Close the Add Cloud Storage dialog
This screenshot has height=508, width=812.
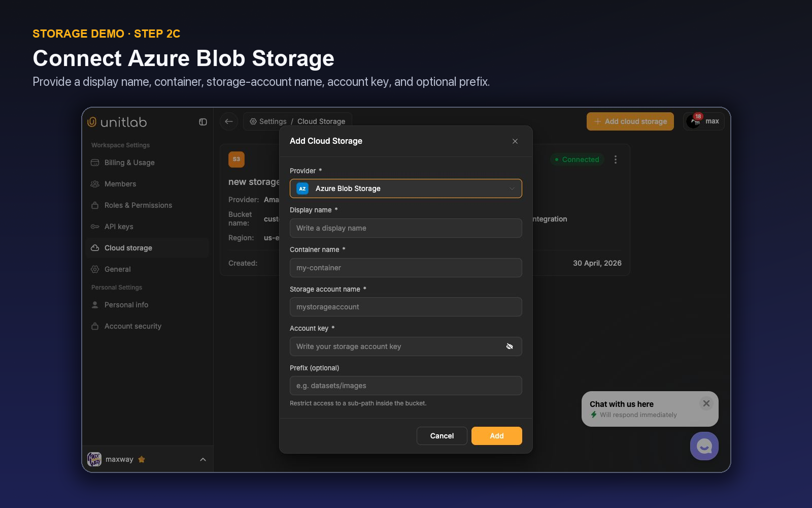515,141
